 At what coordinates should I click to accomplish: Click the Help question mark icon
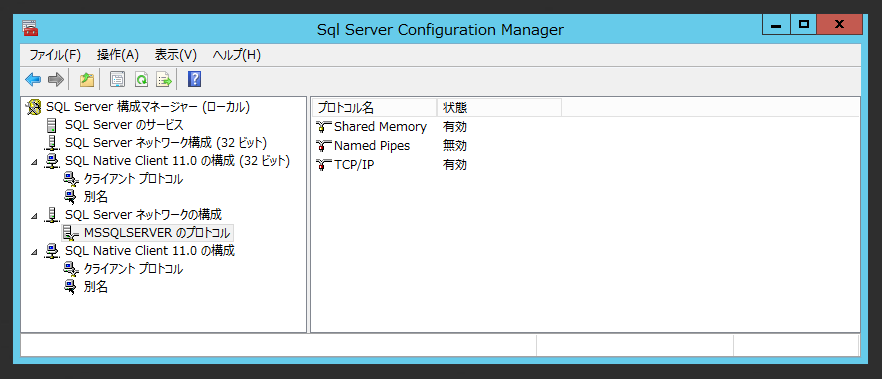194,79
